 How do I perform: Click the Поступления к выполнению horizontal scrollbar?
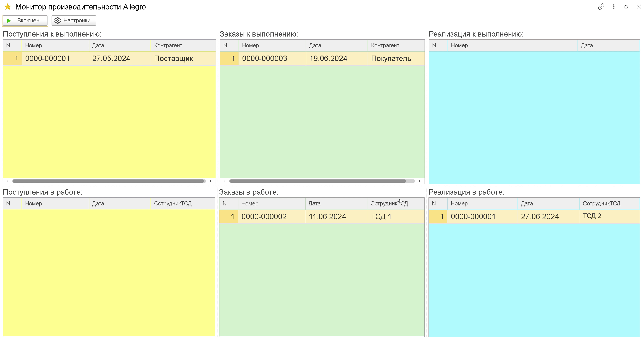pyautogui.click(x=108, y=181)
